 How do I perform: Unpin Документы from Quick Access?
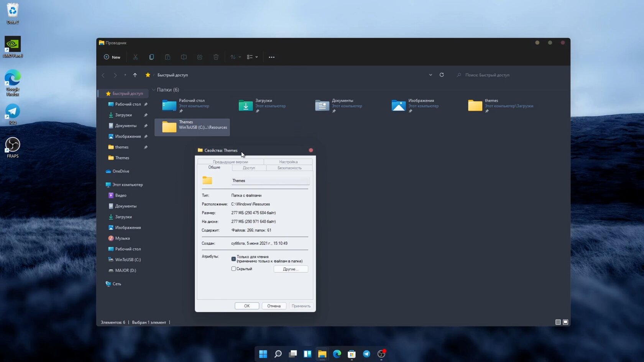click(x=146, y=125)
